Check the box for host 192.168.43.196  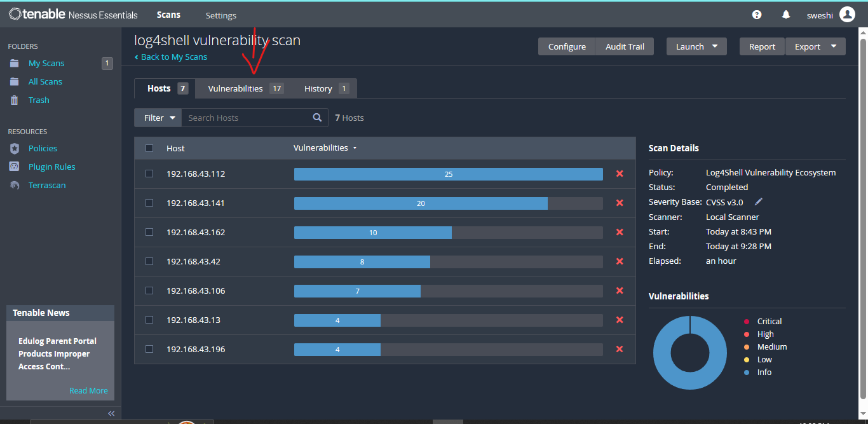tap(149, 349)
